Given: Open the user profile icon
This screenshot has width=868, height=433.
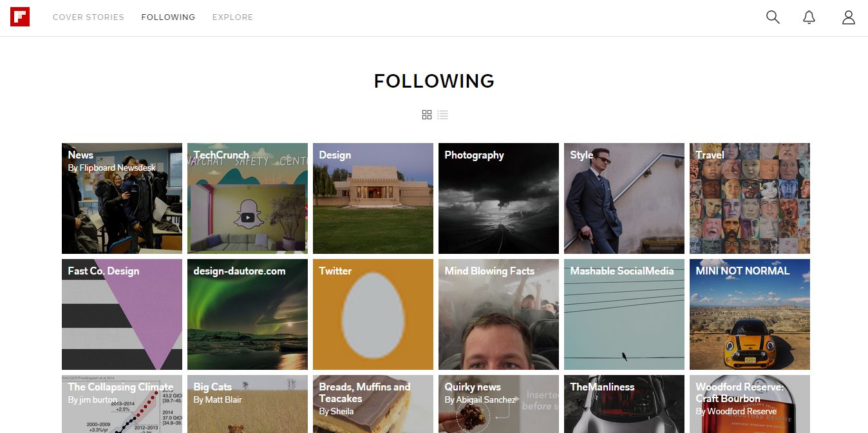Looking at the screenshot, I should (x=849, y=17).
